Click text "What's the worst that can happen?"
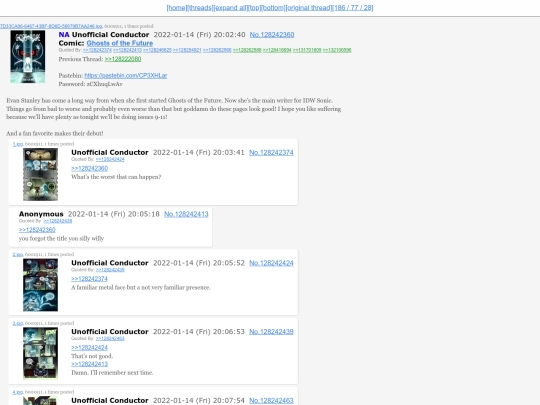The width and height of the screenshot is (540, 405). point(116,177)
